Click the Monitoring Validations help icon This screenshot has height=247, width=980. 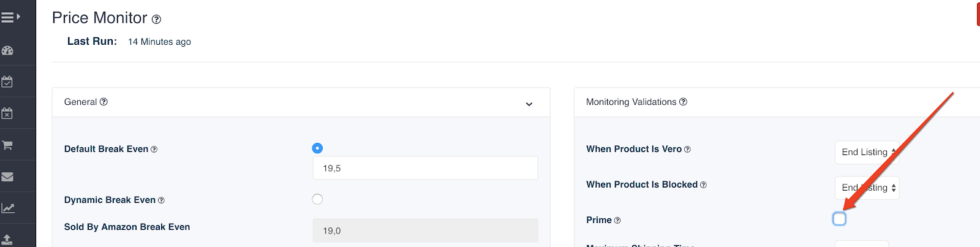683,102
